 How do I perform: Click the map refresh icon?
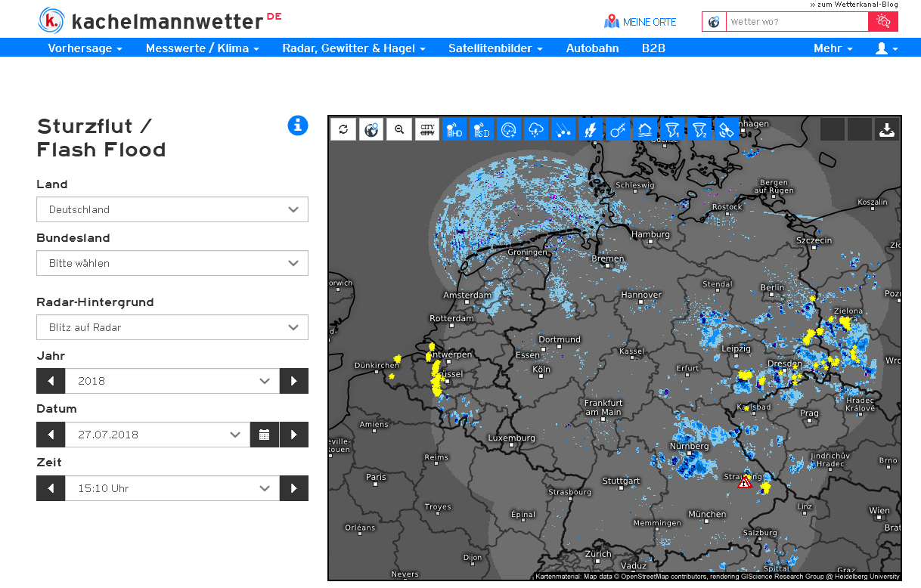point(343,129)
